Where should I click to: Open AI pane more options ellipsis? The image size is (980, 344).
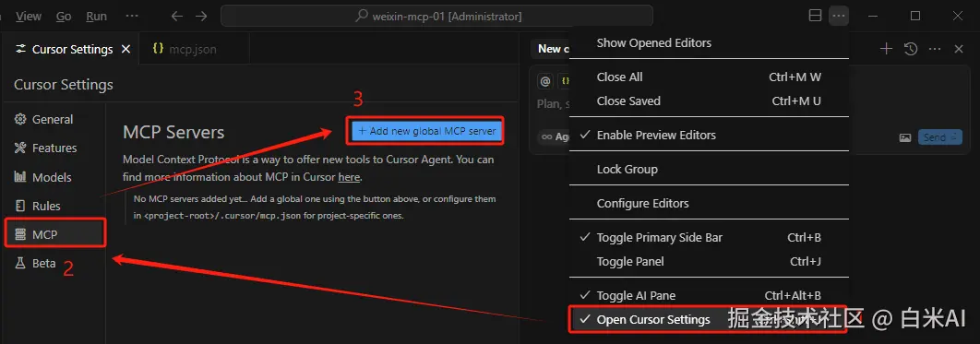(935, 49)
